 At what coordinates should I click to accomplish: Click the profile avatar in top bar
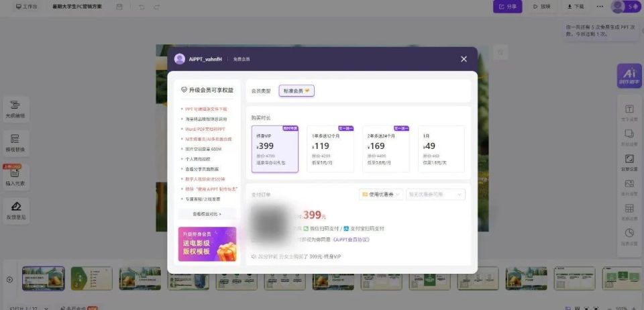tap(618, 7)
